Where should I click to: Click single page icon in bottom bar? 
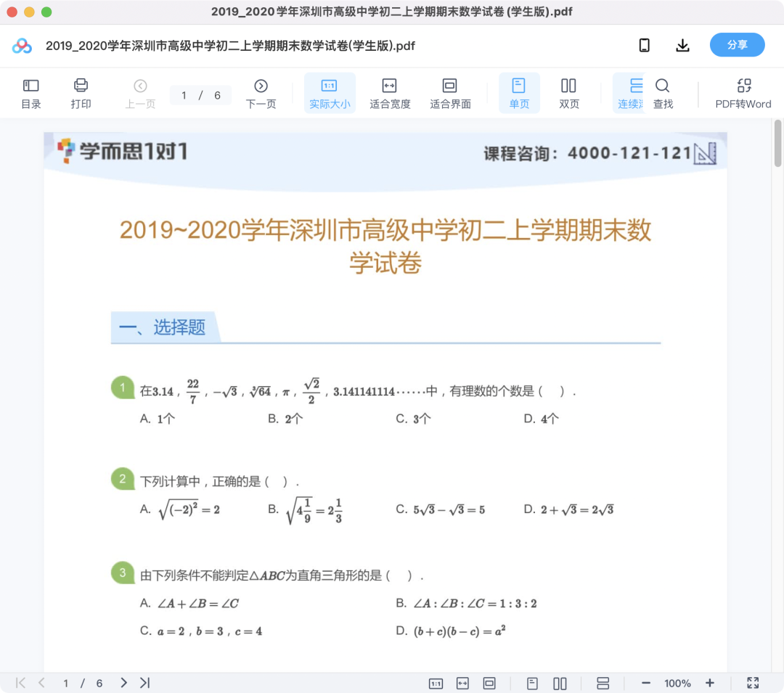coord(533,683)
